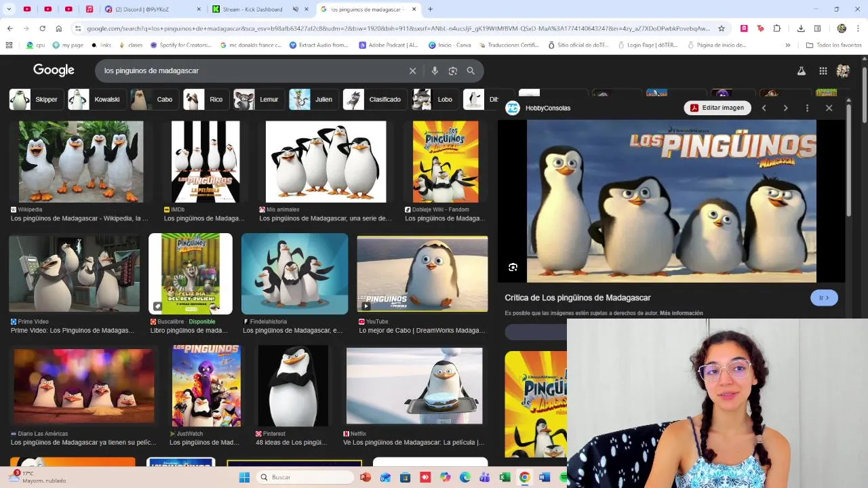Image resolution: width=868 pixels, height=488 pixels.
Task: Click the Chrome address bar URL
Action: pyautogui.click(x=398, y=28)
